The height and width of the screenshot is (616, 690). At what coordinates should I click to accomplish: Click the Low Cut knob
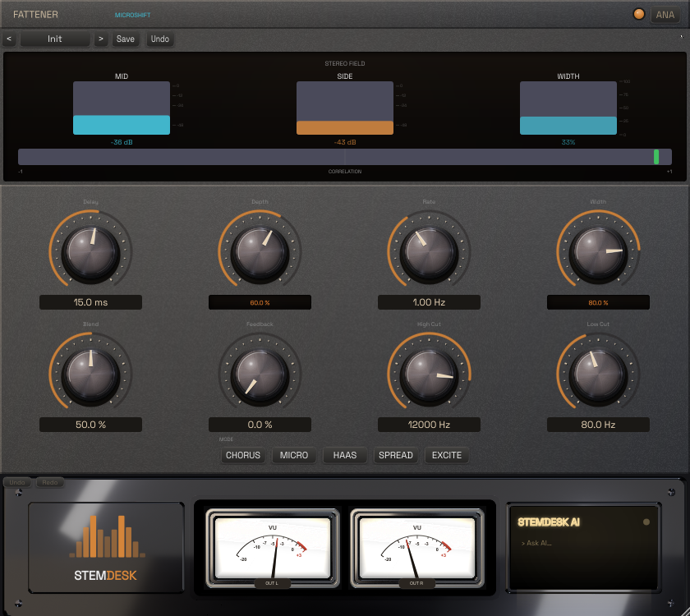[x=598, y=374]
